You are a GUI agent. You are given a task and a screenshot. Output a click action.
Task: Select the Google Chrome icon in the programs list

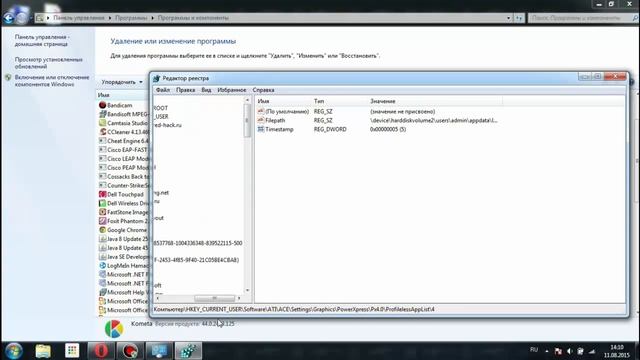pyautogui.click(x=102, y=230)
